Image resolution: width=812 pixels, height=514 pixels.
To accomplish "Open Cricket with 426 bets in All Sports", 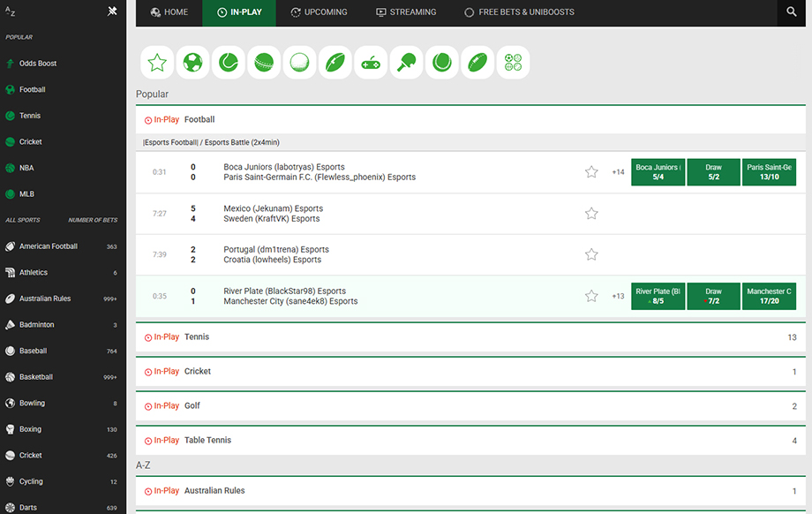I will click(x=63, y=456).
